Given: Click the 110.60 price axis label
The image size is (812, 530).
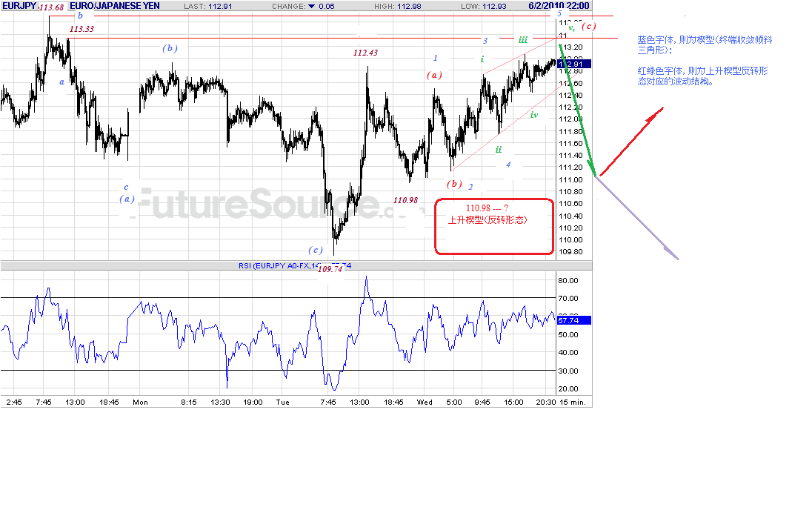Looking at the screenshot, I should click(x=570, y=204).
